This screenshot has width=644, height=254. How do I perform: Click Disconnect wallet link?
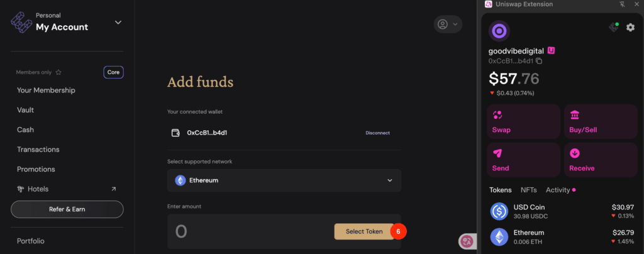(x=377, y=133)
